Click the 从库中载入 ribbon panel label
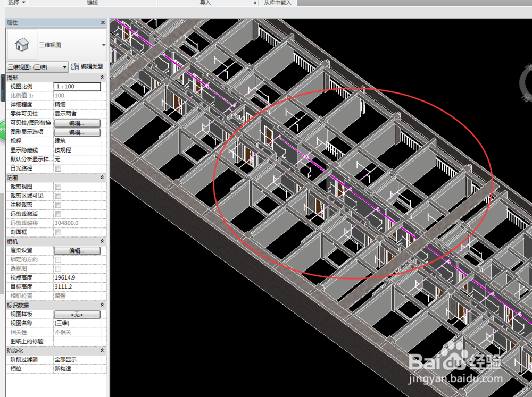The width and height of the screenshot is (532, 397). click(x=278, y=3)
